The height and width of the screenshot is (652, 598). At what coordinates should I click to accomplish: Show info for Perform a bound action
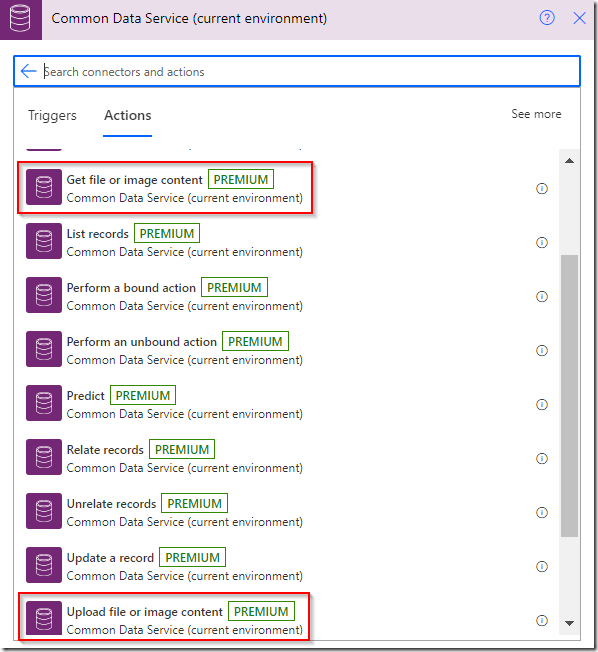pos(542,296)
